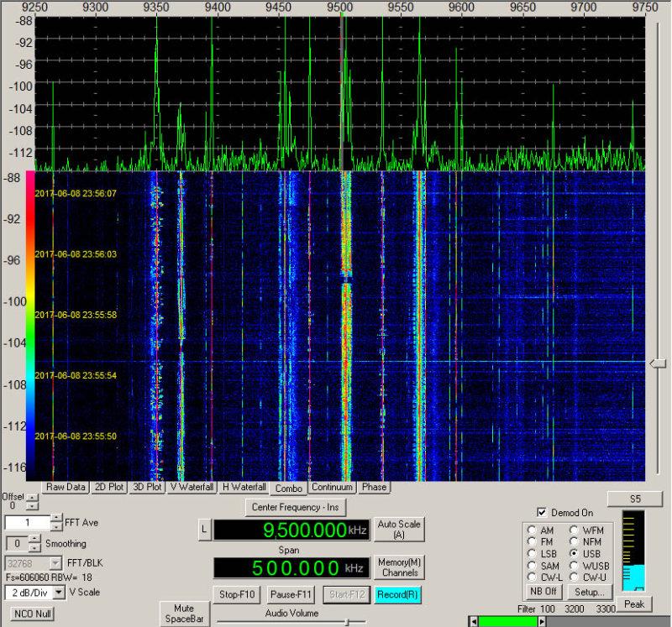Increment FFT Ave with the up arrow
672x627 pixels.
pyautogui.click(x=56, y=518)
